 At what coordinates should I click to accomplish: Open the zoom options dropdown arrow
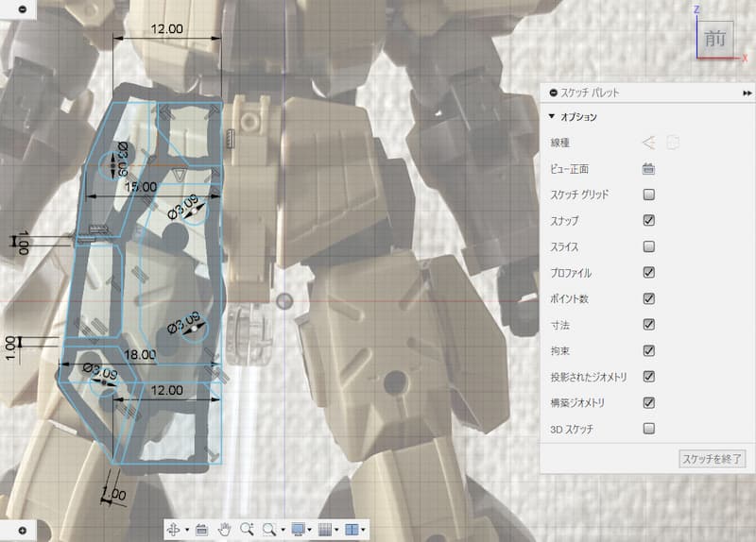coord(283,530)
